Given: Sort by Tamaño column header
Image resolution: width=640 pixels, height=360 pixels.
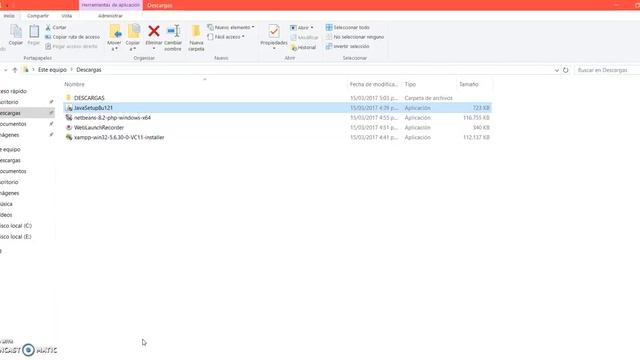Looking at the screenshot, I should click(x=469, y=84).
